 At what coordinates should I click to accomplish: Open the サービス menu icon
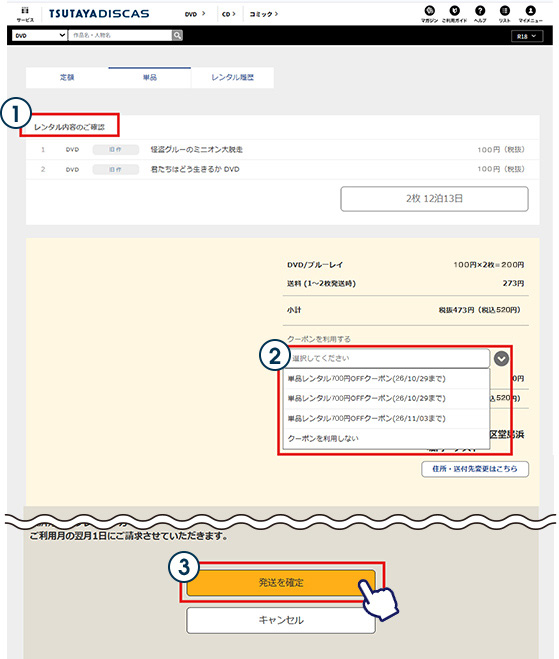click(25, 14)
